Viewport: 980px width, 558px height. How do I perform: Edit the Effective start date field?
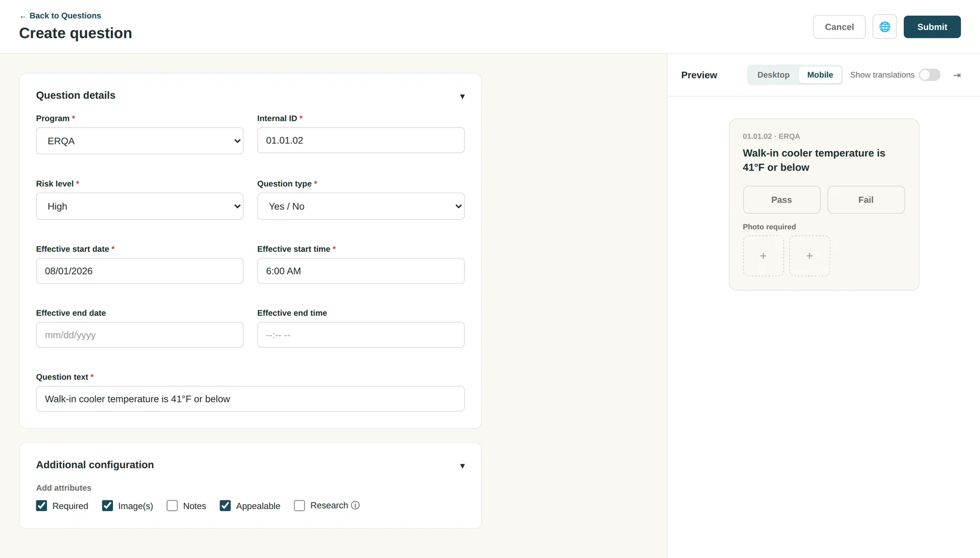pyautogui.click(x=140, y=271)
